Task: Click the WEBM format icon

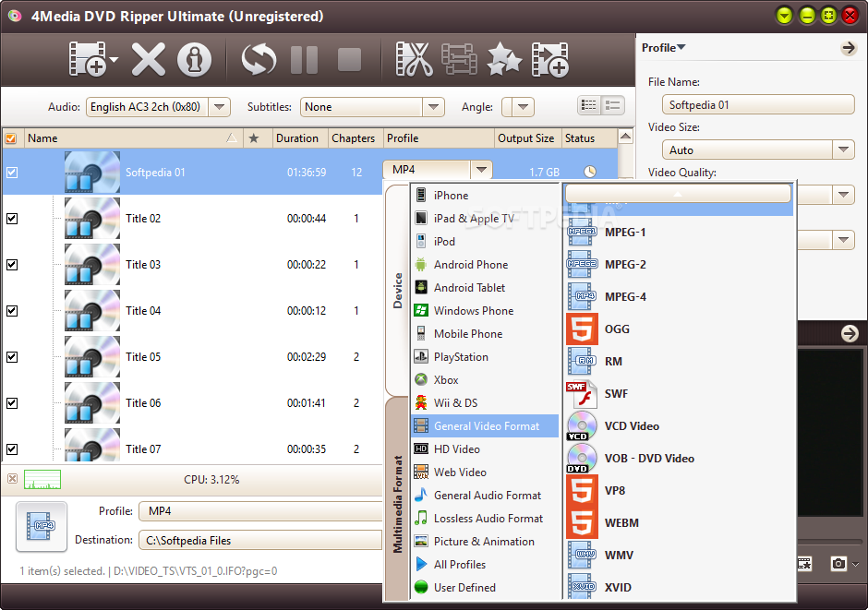Action: pyautogui.click(x=582, y=522)
